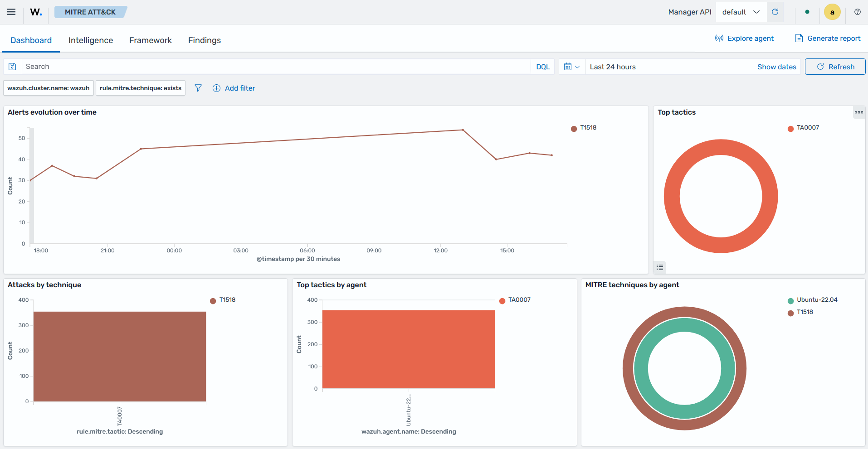
Task: Switch to the Intelligence tab
Action: click(x=91, y=40)
